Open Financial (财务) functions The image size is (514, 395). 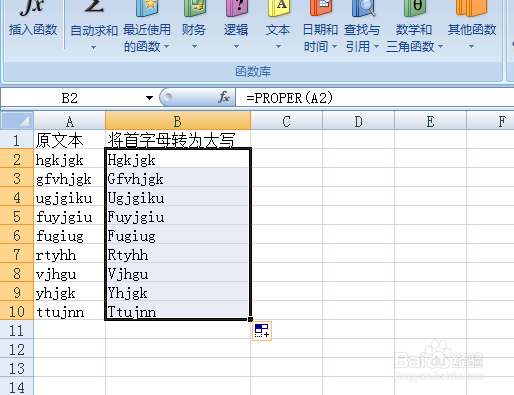click(x=194, y=25)
